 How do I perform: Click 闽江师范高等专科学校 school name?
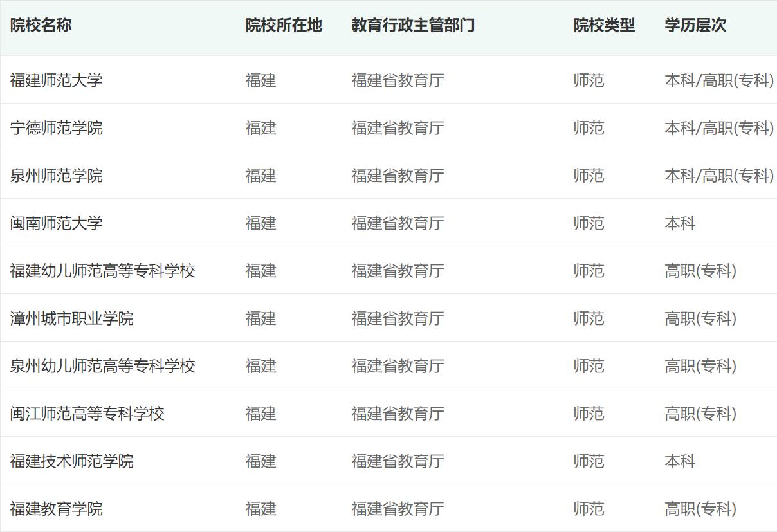[x=87, y=414]
